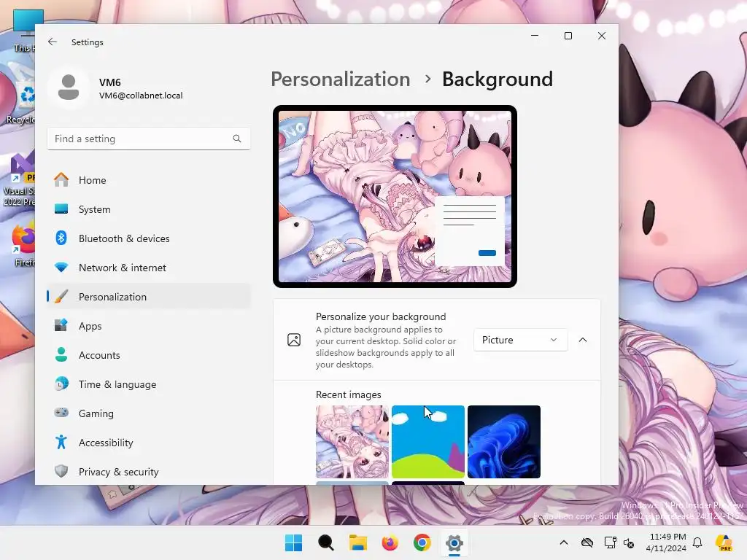
Task: Open Home in the Settings sidebar
Action: [149, 180]
